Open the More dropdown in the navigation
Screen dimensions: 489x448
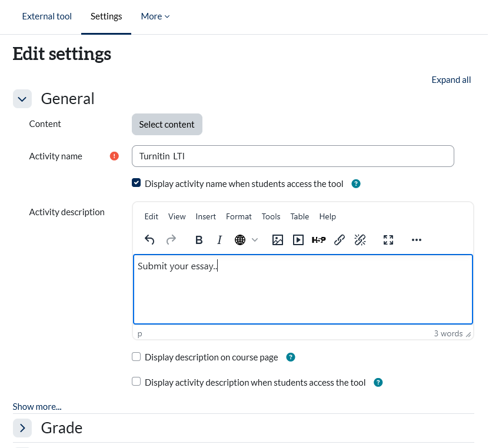(x=155, y=16)
